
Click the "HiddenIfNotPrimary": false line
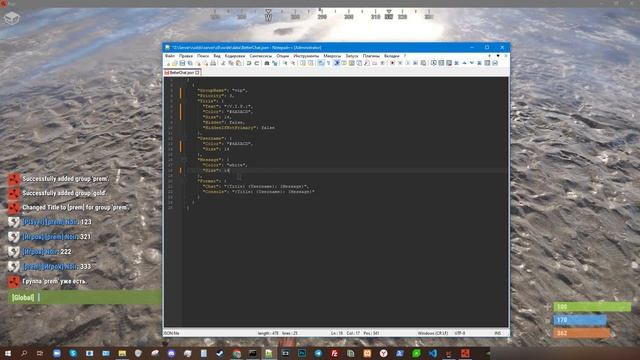238,128
